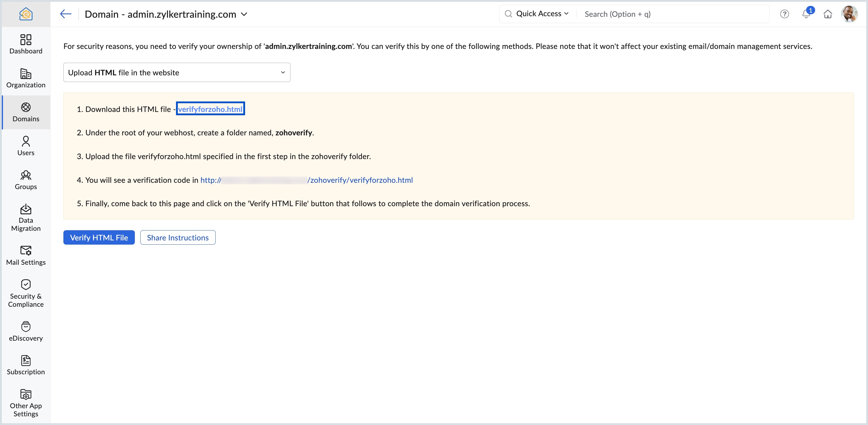Expand the Quick Access dropdown
Image resolution: width=868 pixels, height=425 pixels.
pyautogui.click(x=542, y=14)
